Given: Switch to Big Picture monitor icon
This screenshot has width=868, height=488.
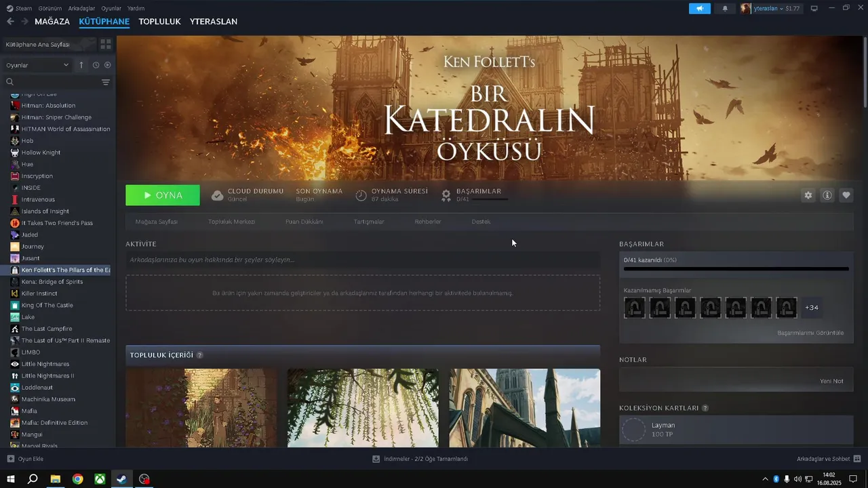Looking at the screenshot, I should tap(814, 8).
